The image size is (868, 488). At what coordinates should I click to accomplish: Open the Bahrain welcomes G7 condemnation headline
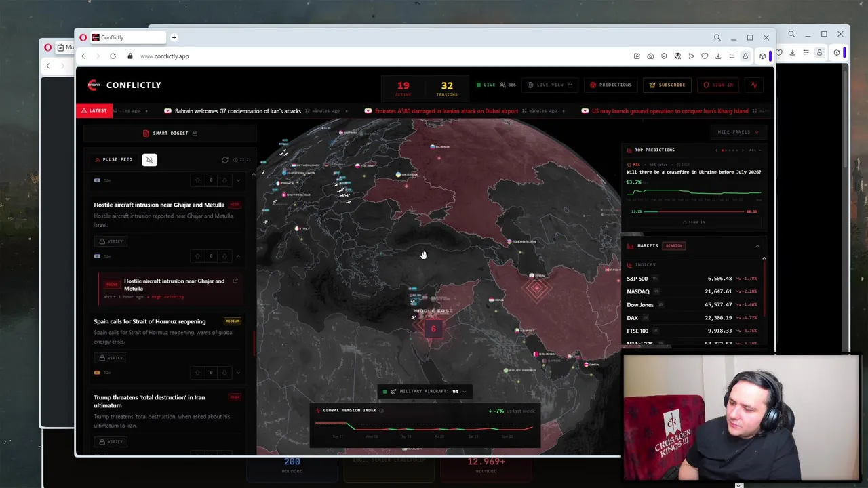pyautogui.click(x=238, y=110)
